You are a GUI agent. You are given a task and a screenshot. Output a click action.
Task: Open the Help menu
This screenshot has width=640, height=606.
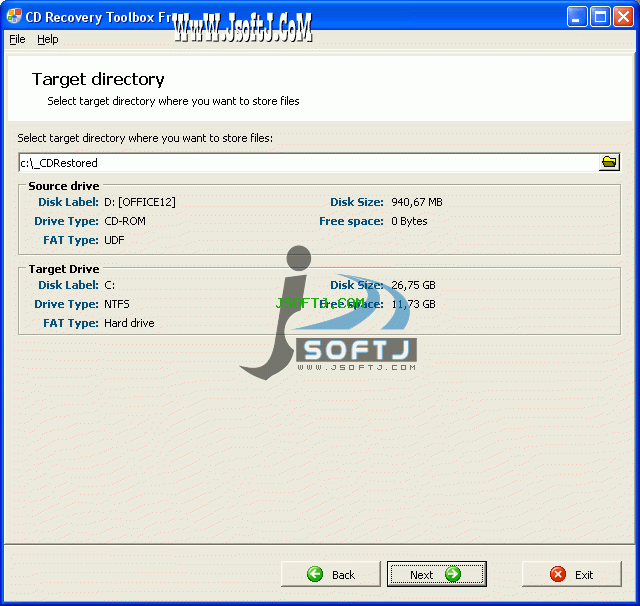[48, 39]
